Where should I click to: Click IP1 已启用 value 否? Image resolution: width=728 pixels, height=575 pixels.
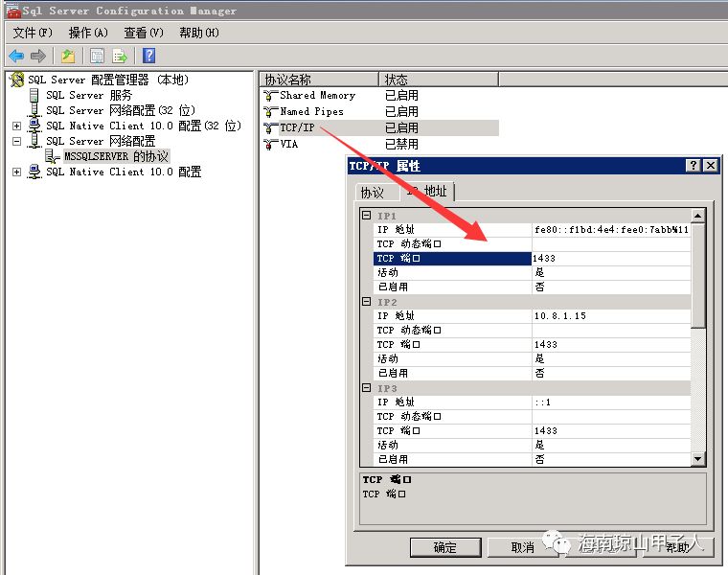[611, 287]
